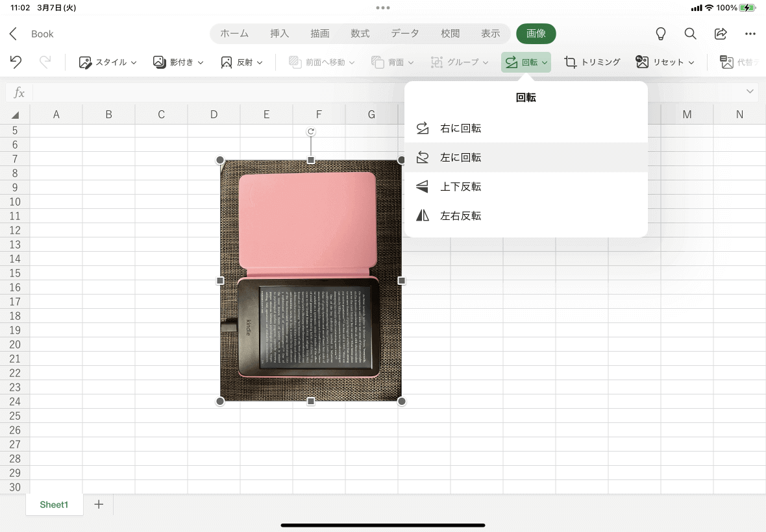Switch to the ホーム tab
The image size is (766, 532).
234,34
